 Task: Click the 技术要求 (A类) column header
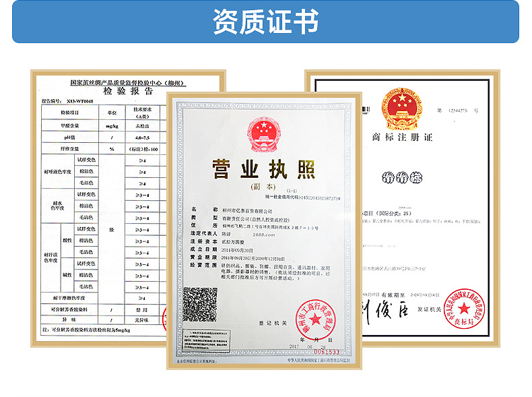point(143,113)
